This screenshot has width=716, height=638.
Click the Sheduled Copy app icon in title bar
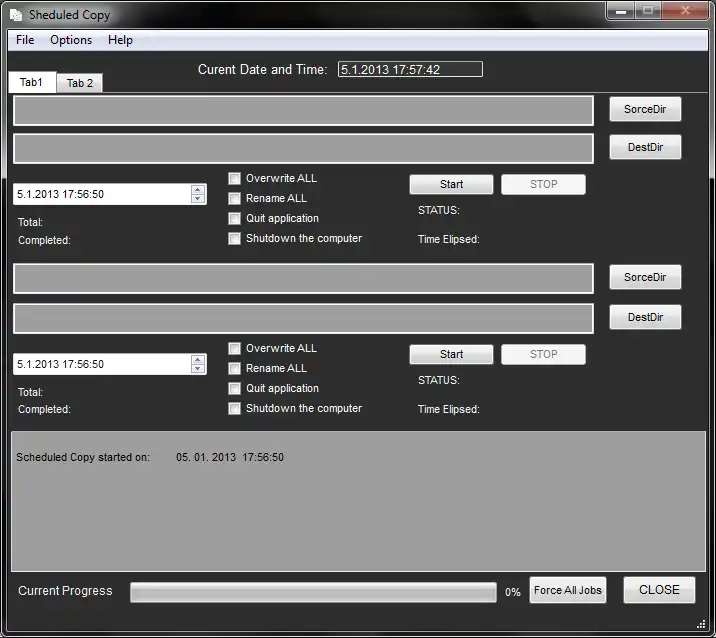click(16, 15)
